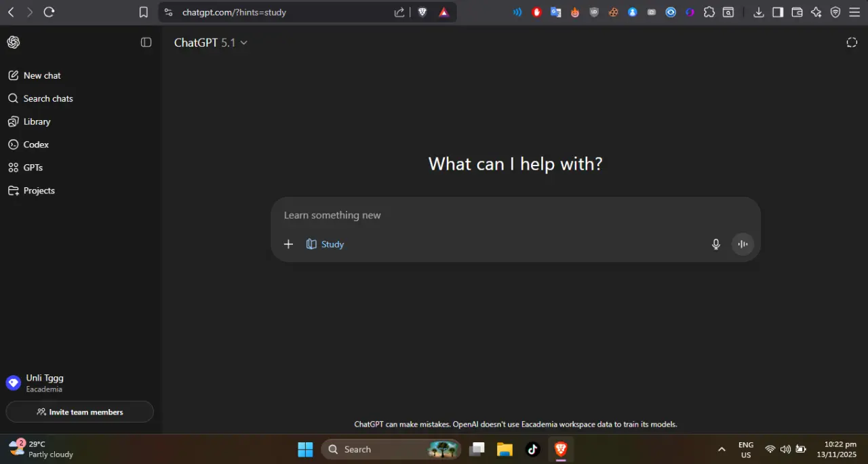868x464 pixels.
Task: Click the microphone dictate icon
Action: tap(715, 244)
